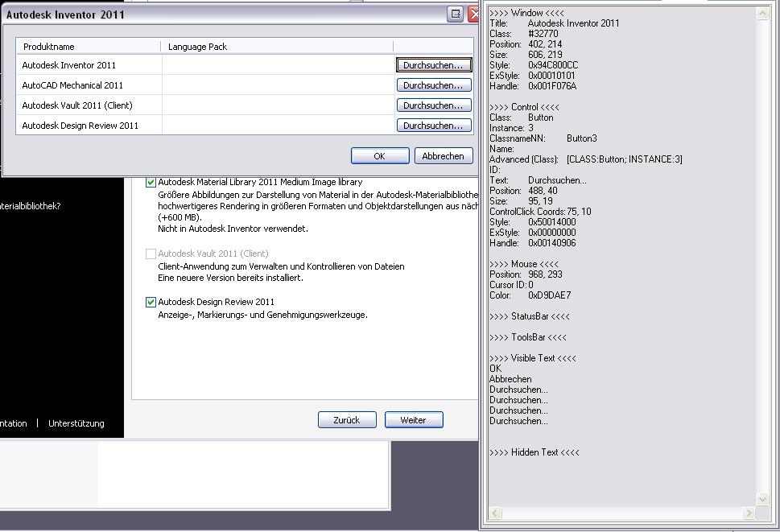This screenshot has height=532, width=780.
Task: Click Durchsuchen for Autodesk Inventor 2011
Action: (433, 65)
